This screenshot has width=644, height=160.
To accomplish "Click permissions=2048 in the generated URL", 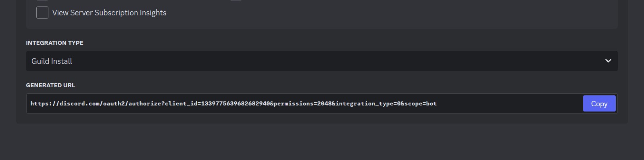I will pos(302,103).
